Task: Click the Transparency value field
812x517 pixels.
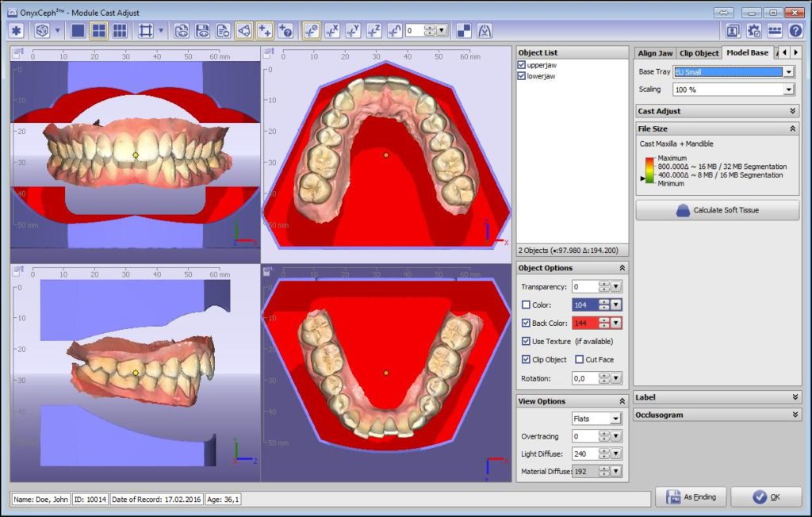Action: click(584, 286)
